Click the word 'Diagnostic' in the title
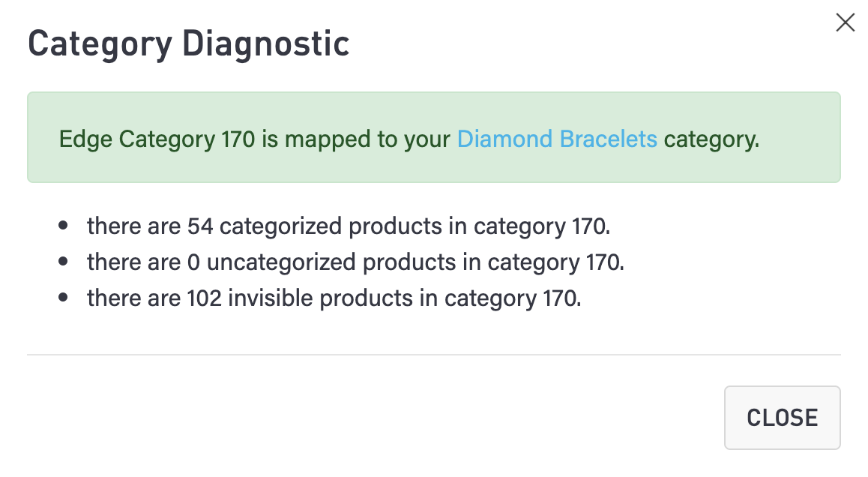 tap(266, 44)
